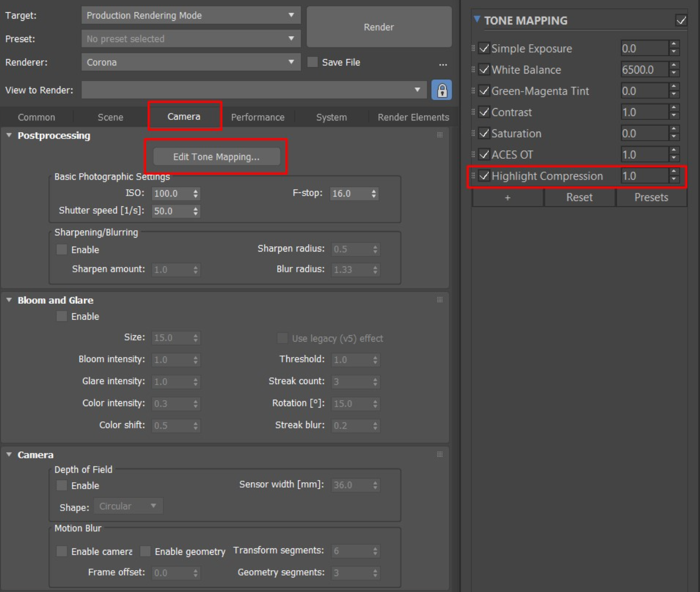Click the drag handle beside Simple Exposure

[473, 48]
